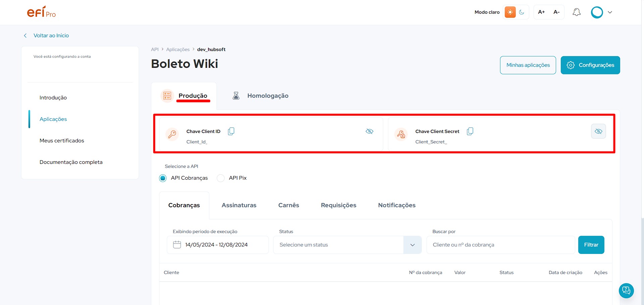Image resolution: width=644 pixels, height=305 pixels.
Task: Click the Chave Client ID key icon
Action: [x=172, y=134]
